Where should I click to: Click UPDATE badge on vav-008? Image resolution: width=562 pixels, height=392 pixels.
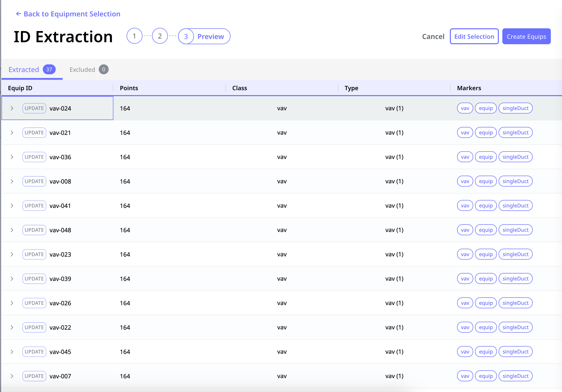[34, 181]
